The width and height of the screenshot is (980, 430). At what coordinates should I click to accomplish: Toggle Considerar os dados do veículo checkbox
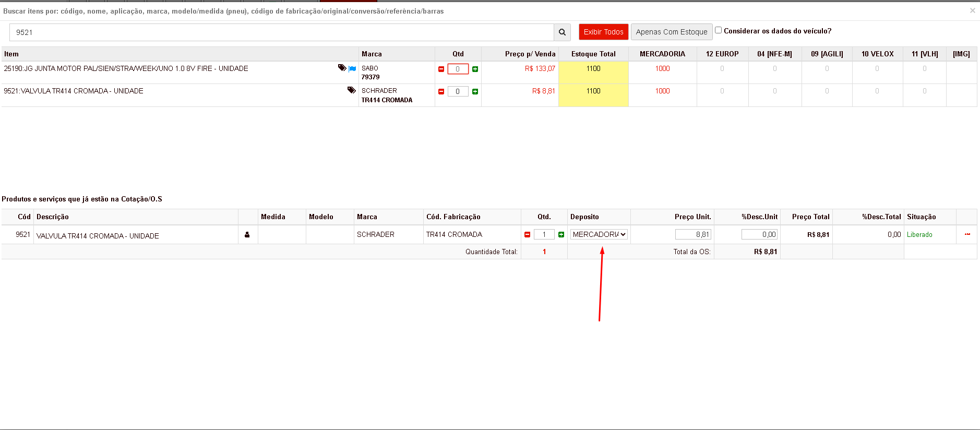click(718, 30)
